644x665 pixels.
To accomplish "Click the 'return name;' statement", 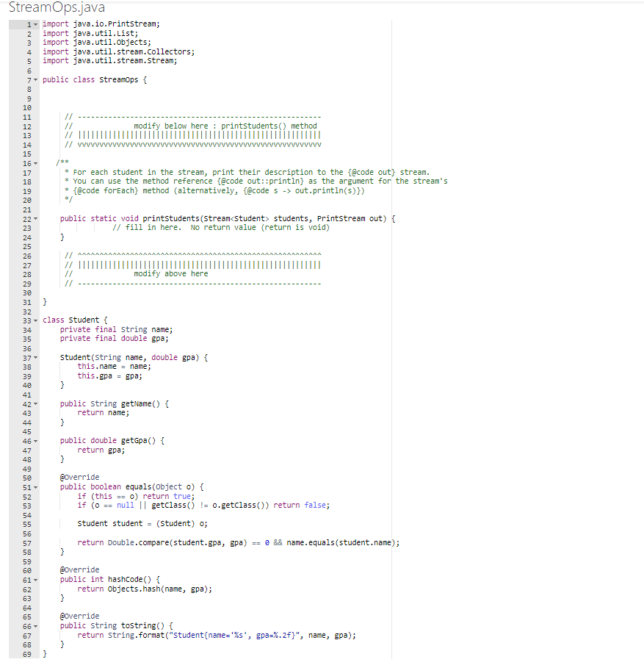I will 103,412.
